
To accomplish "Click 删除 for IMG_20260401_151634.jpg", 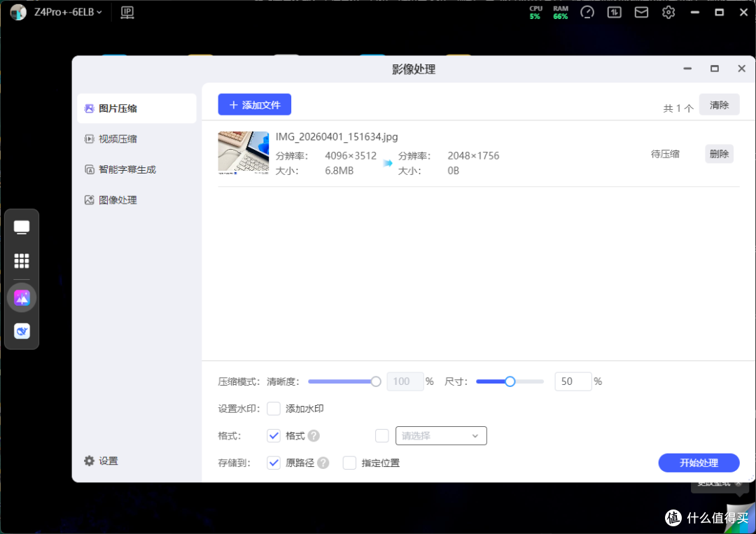I will (x=719, y=154).
